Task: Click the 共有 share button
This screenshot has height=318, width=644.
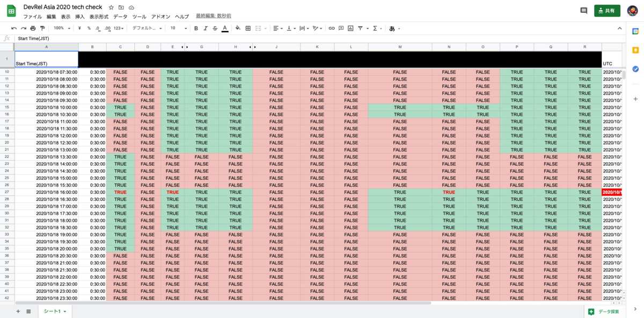Action: click(607, 11)
